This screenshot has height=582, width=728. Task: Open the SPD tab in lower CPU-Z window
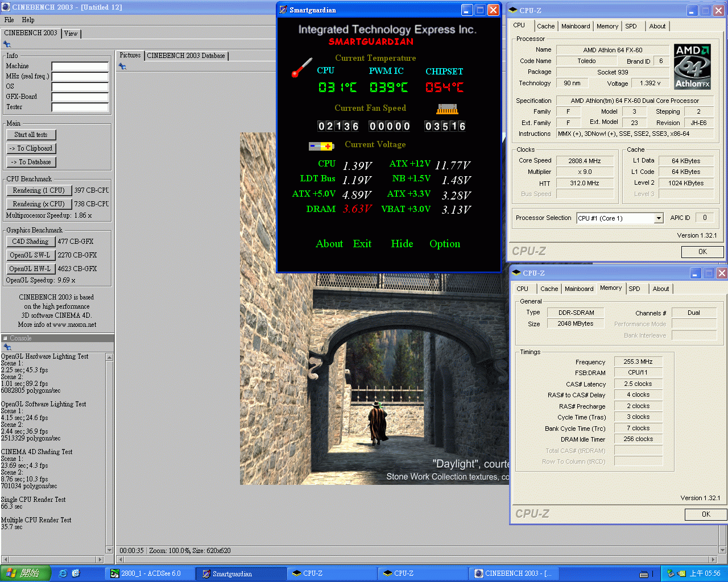pos(634,289)
